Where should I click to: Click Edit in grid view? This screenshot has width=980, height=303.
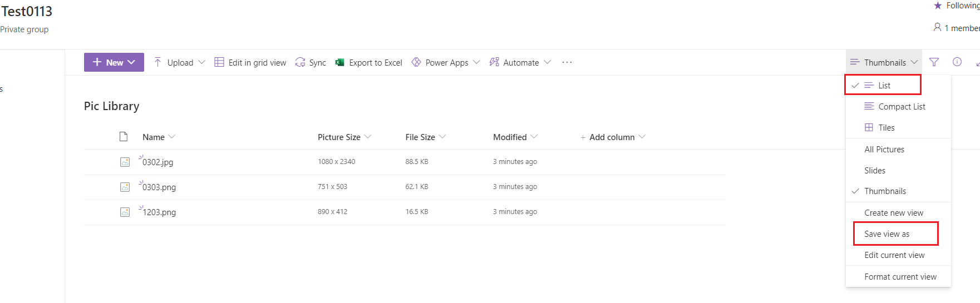(x=250, y=62)
